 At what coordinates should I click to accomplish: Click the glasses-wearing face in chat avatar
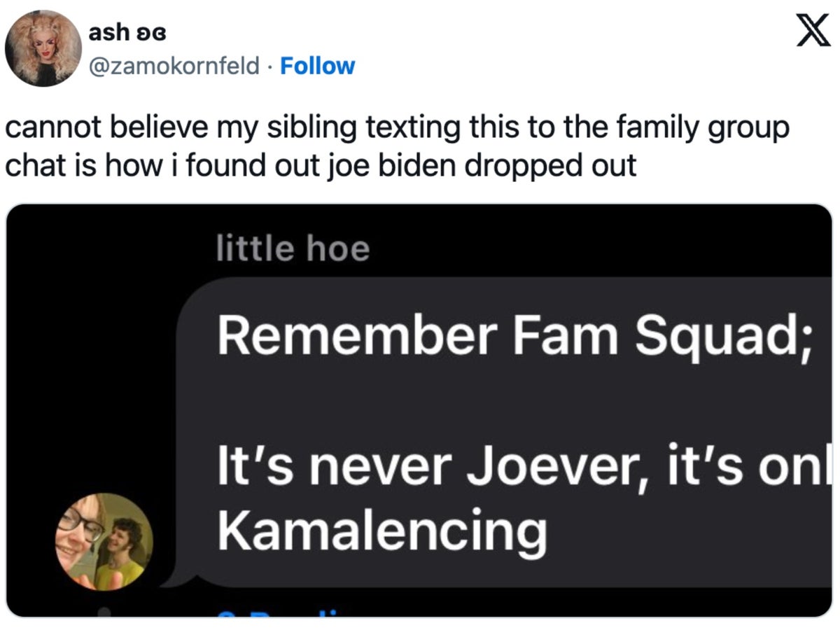click(x=81, y=539)
